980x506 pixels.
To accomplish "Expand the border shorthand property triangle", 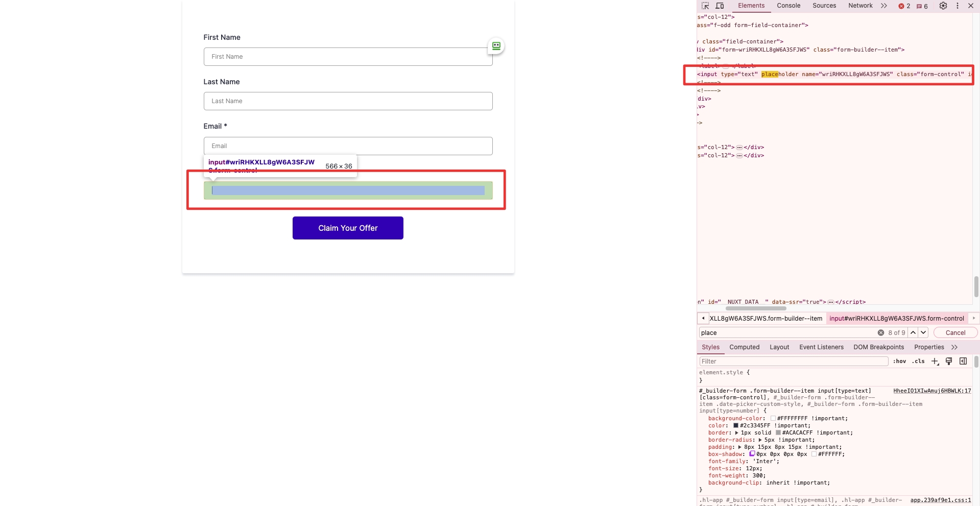I will tap(736, 433).
